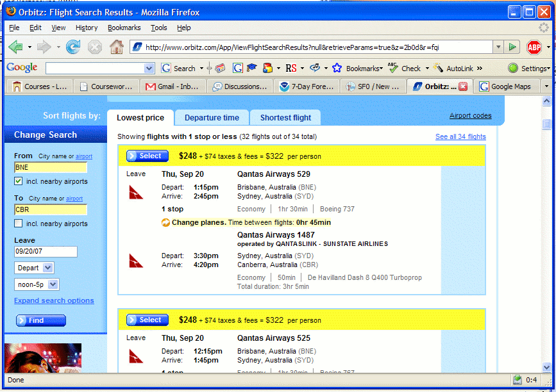Switch to the Google Maps tab
The image size is (556, 392).
coord(505,86)
